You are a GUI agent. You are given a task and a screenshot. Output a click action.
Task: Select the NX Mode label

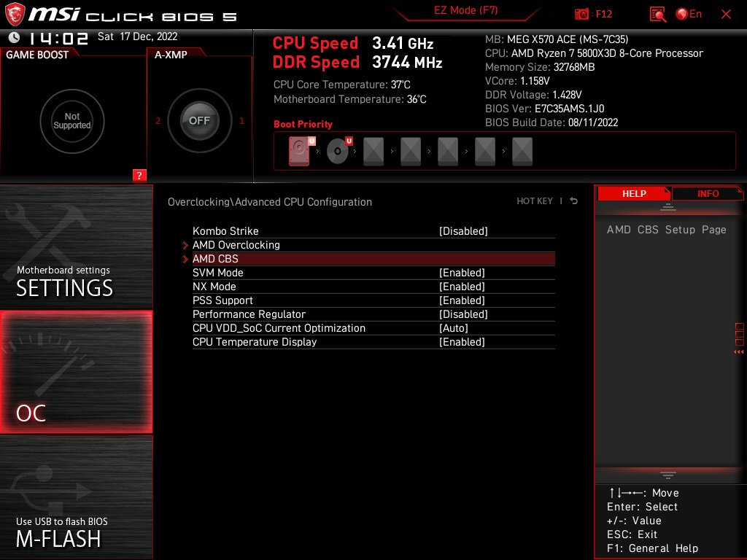[x=214, y=286]
